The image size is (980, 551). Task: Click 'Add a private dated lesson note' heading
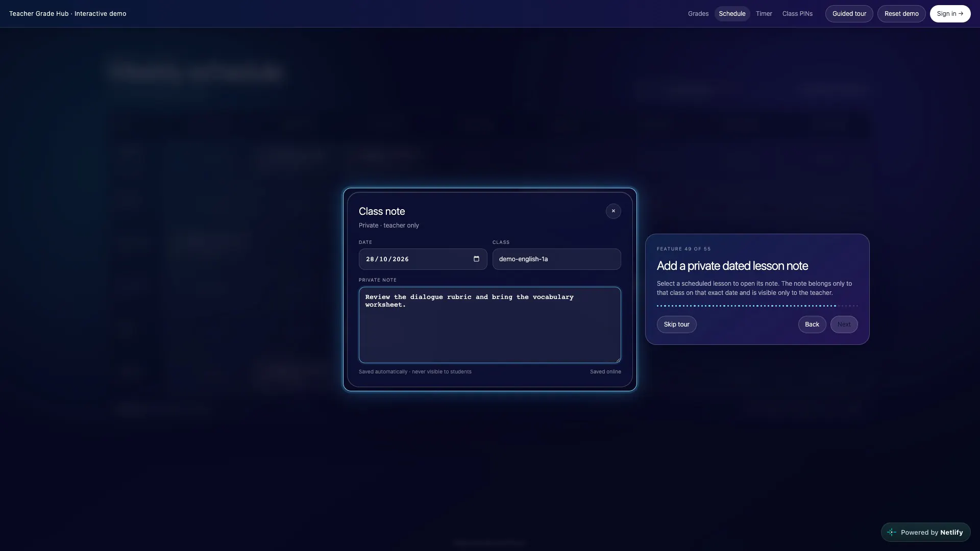pos(732,266)
